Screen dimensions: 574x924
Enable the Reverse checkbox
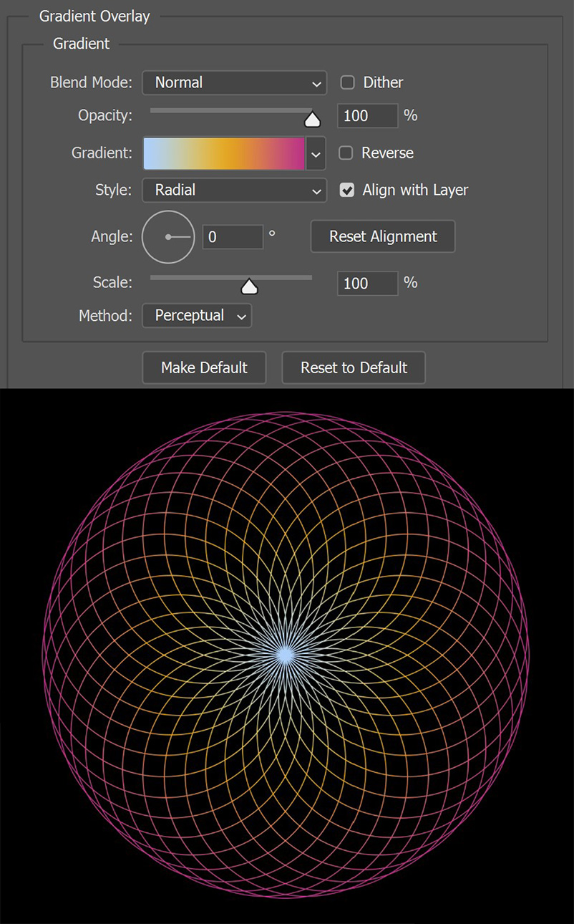[347, 153]
